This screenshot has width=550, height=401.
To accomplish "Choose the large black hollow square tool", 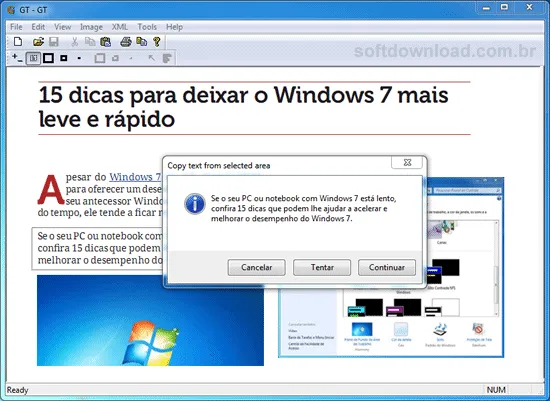I will pos(48,58).
